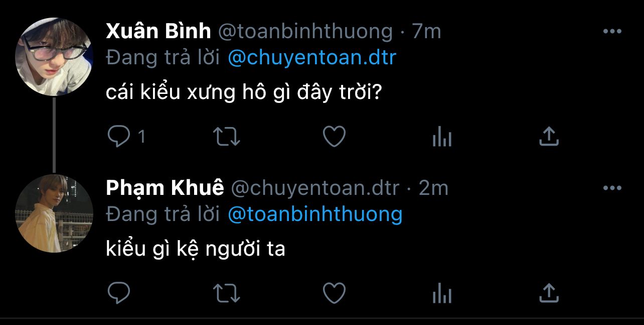This screenshot has width=644, height=325.
Task: Reply to Xuân Bình's tweet
Action: tap(119, 137)
